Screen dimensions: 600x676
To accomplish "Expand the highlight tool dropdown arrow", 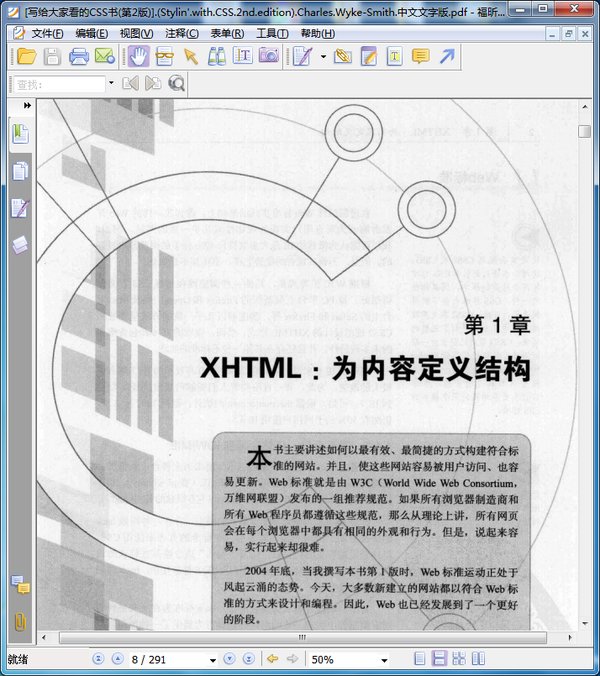I will click(x=323, y=56).
